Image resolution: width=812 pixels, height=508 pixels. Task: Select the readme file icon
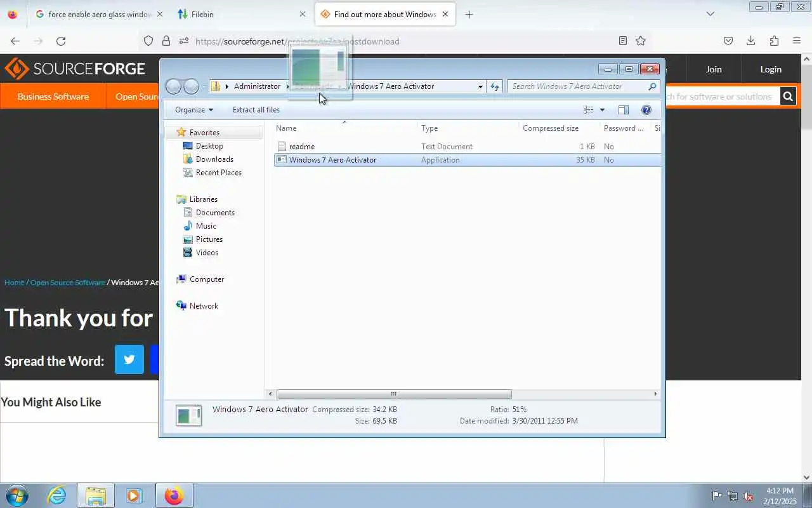tap(282, 147)
